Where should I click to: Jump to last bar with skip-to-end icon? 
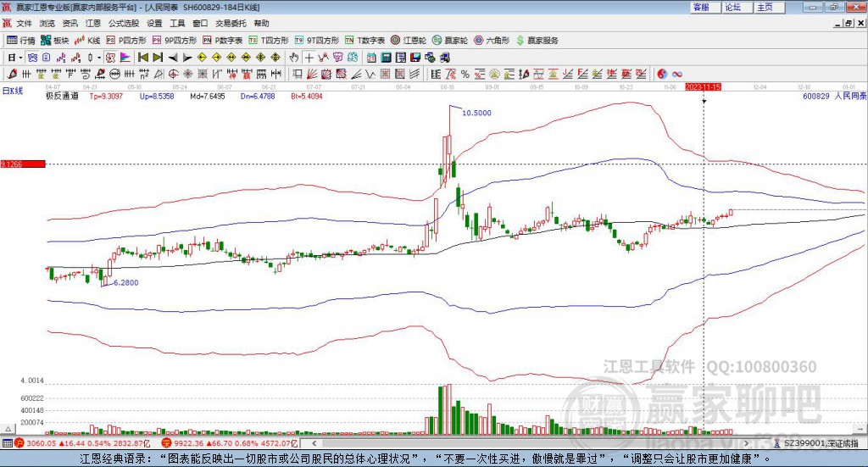[158, 58]
